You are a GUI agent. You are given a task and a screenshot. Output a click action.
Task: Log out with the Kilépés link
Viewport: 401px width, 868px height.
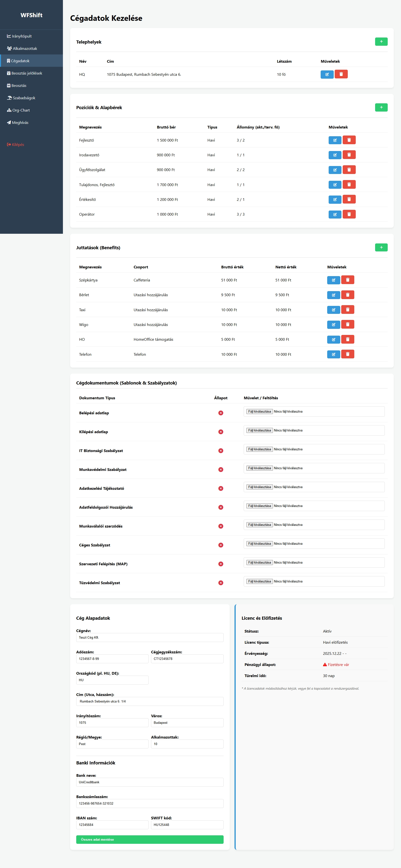click(x=18, y=144)
